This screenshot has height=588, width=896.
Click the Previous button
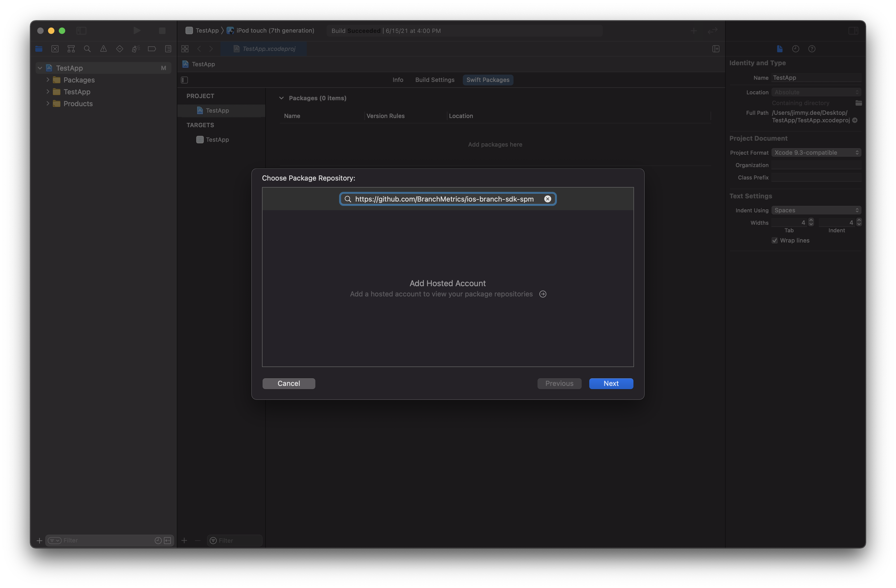(x=559, y=383)
